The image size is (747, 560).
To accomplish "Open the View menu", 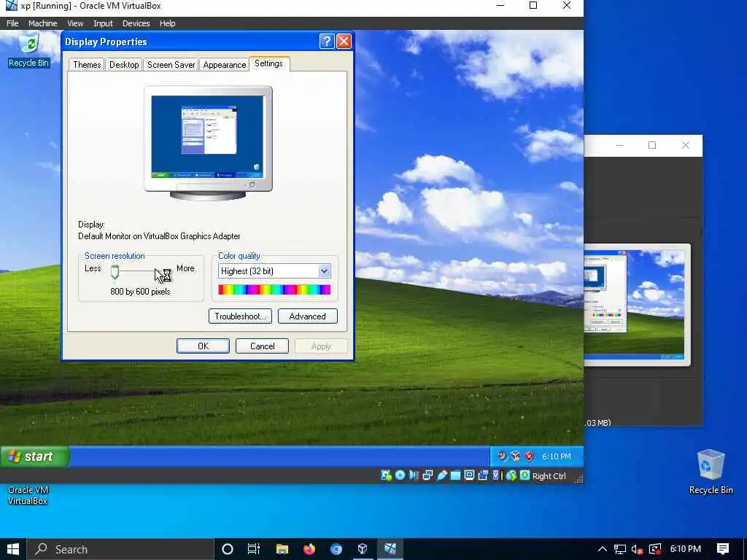I will click(x=75, y=23).
